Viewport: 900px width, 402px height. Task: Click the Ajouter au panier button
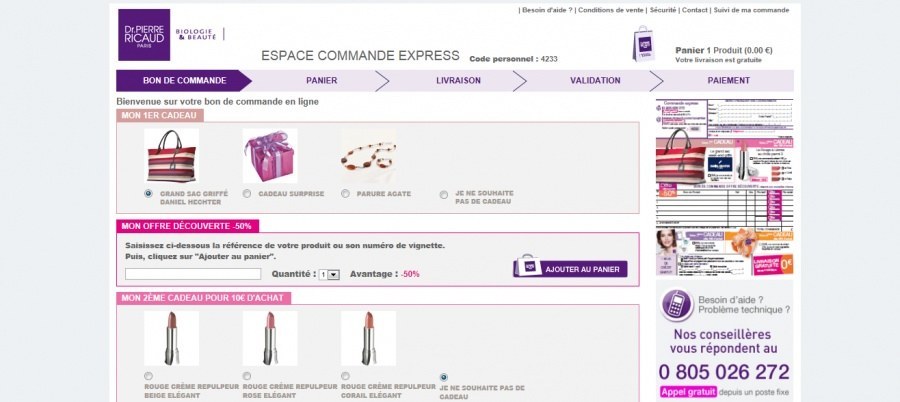(x=570, y=269)
